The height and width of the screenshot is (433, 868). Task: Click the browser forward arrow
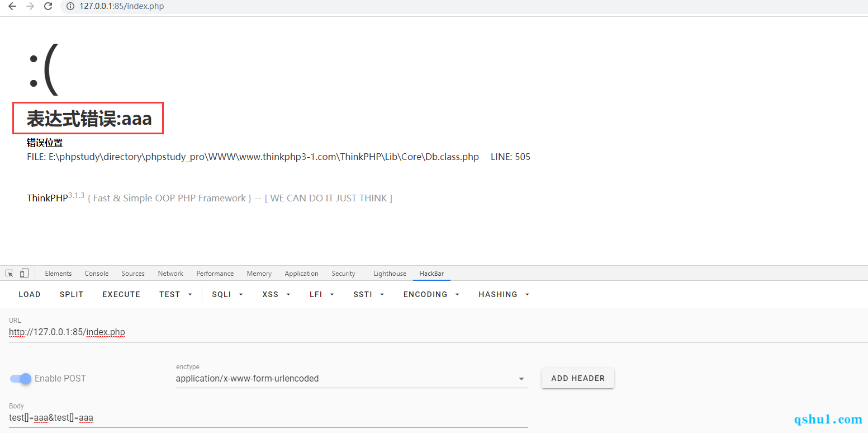[30, 7]
